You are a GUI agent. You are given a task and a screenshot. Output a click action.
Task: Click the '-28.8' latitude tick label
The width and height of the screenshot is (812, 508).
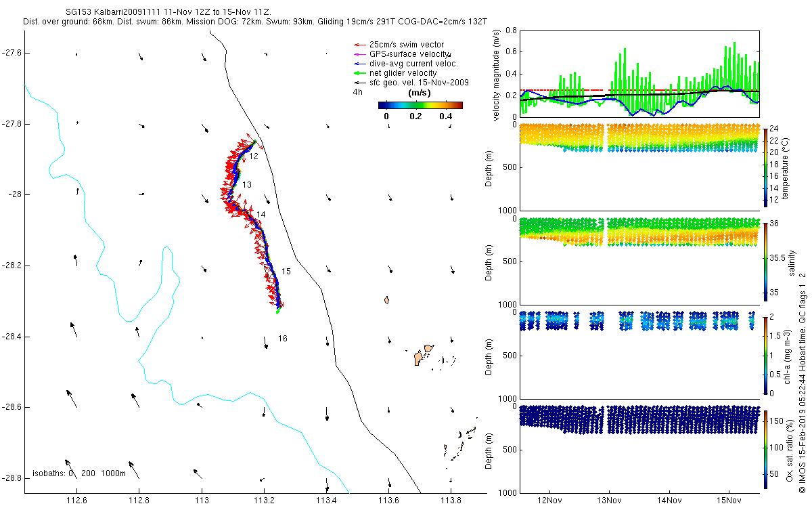click(x=12, y=478)
